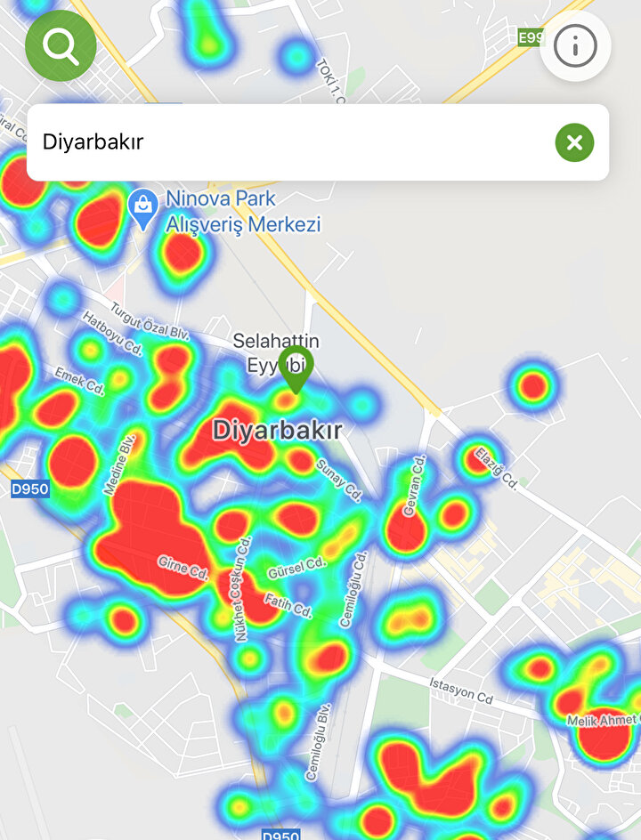Clear the search with the green X button
The height and width of the screenshot is (840, 641).
[574, 142]
